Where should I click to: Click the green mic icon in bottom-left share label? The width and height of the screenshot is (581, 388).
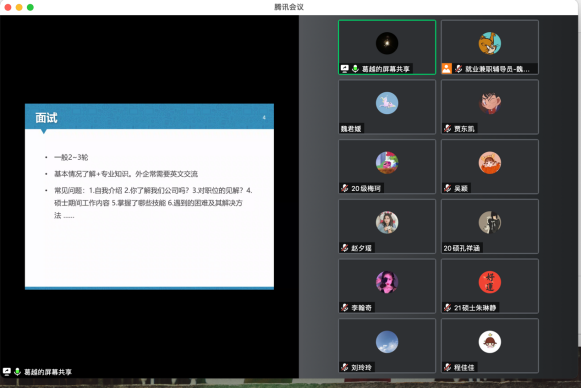point(17,371)
